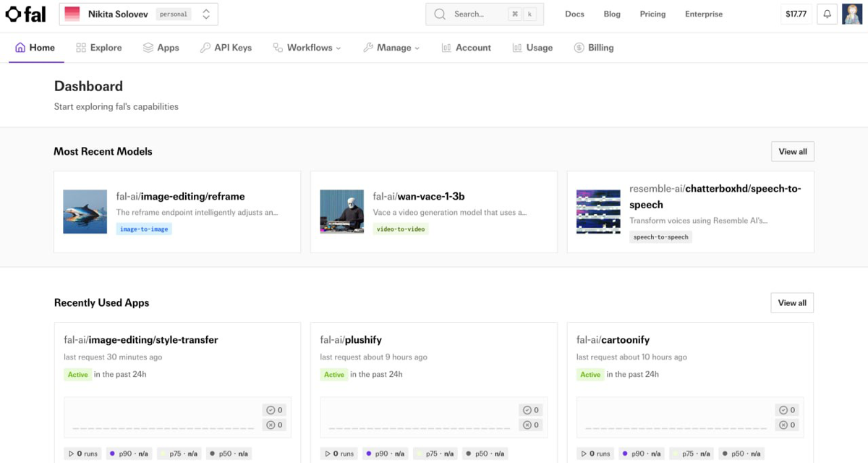Screen dimensions: 868x463
Task: Open the chatterboxhd speech-to-speech thumbnail
Action: pos(598,211)
